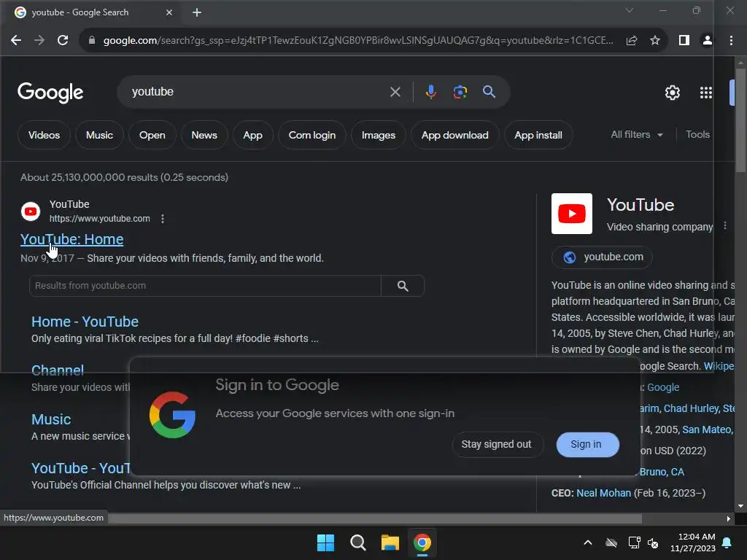Go back to the previous page
Viewport: 747px width, 560px height.
pos(16,41)
